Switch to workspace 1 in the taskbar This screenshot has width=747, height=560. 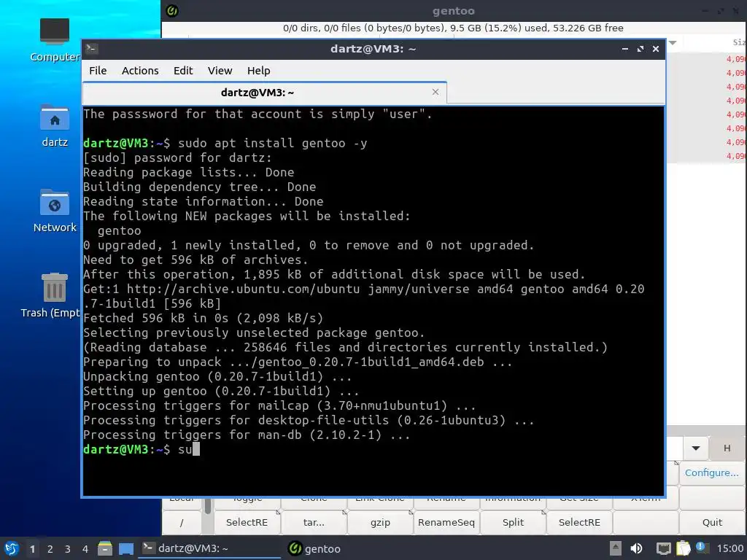coord(32,549)
